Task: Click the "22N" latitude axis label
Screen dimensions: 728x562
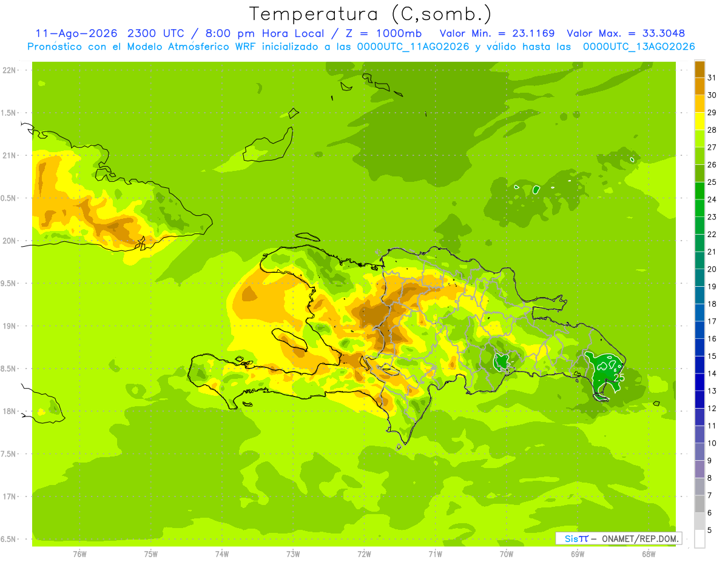Action: click(x=9, y=70)
